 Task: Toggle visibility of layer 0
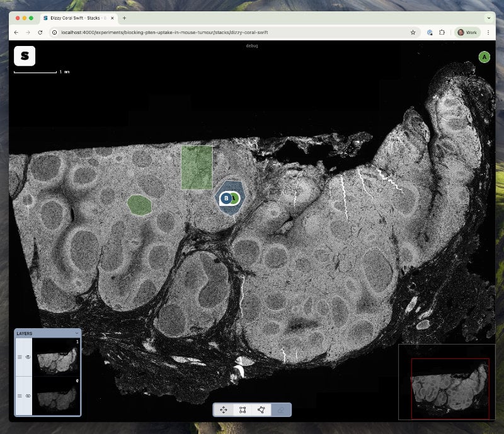click(28, 396)
